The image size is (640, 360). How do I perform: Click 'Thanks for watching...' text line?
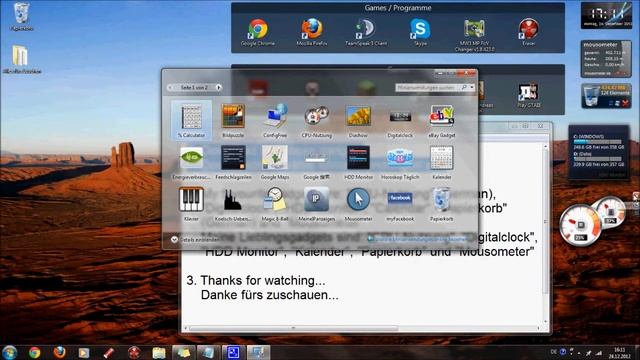click(x=263, y=280)
